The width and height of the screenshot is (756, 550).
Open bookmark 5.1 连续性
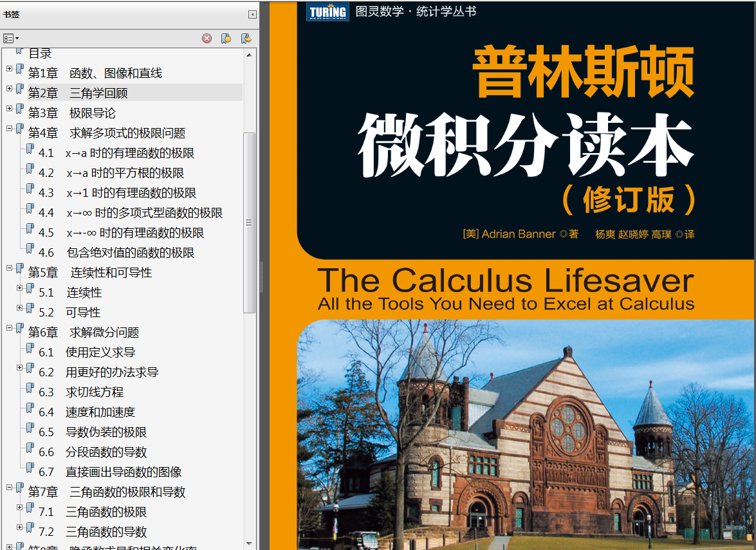[x=70, y=293]
